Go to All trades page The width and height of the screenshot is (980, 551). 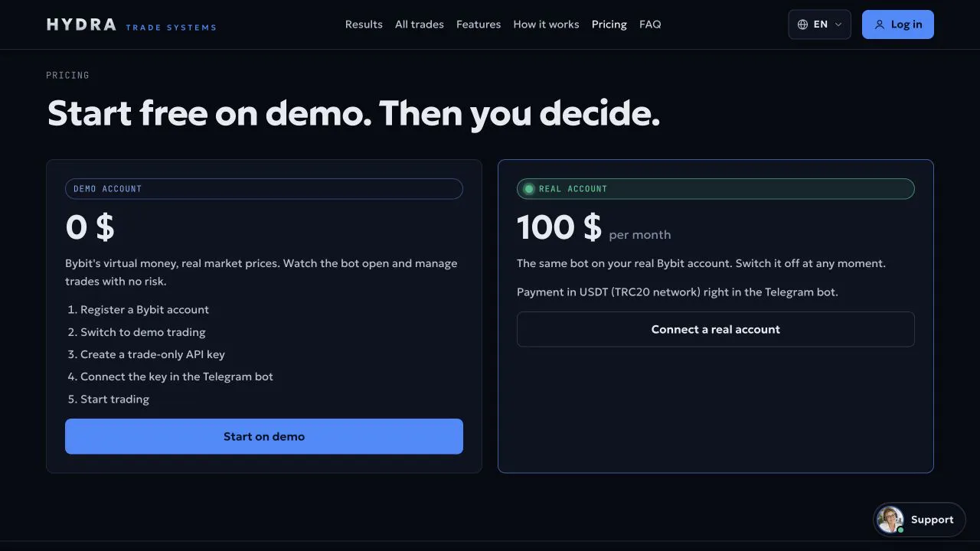(x=420, y=24)
